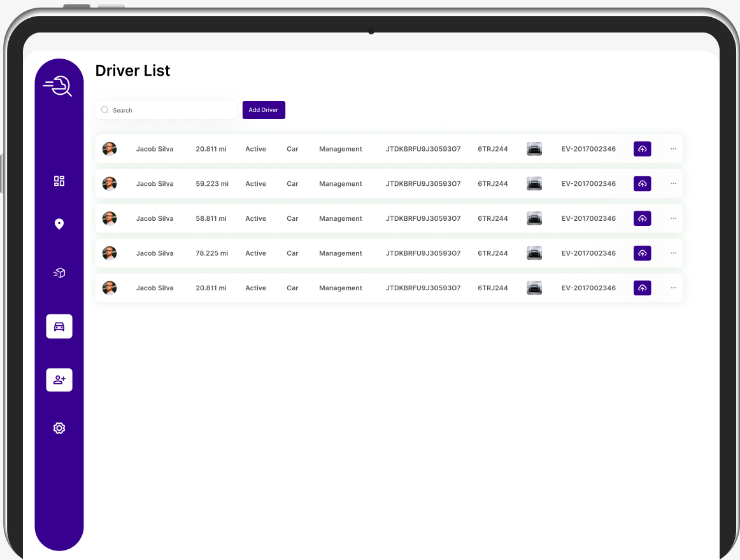
Task: Click Active status in 78.225 mi row
Action: [x=256, y=253]
